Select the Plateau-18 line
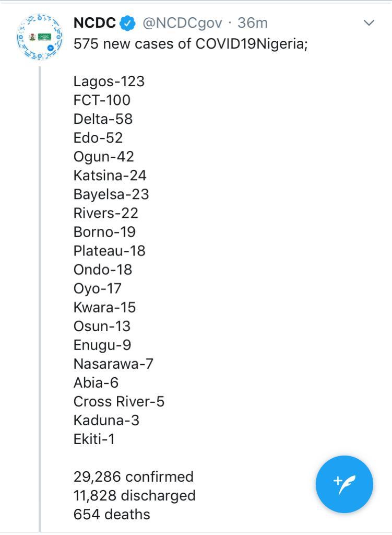The width and height of the screenshot is (392, 535). (x=110, y=251)
